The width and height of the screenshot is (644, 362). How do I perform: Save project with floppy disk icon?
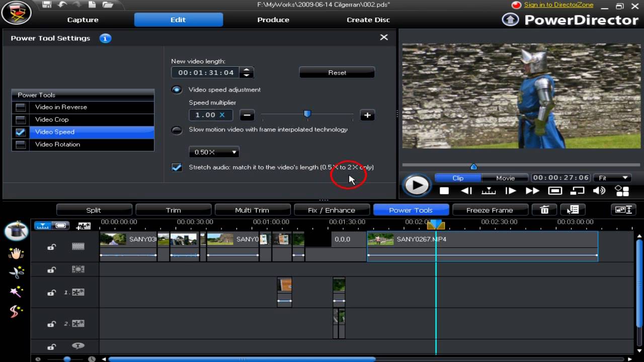point(47,5)
